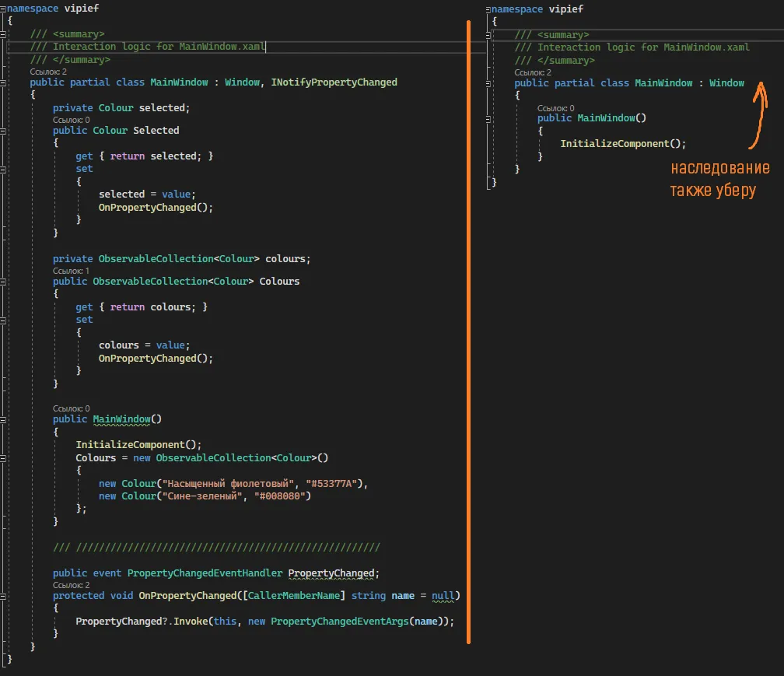Collapse ObservableCollection Colours property block
784x676 pixels.
(x=3, y=282)
